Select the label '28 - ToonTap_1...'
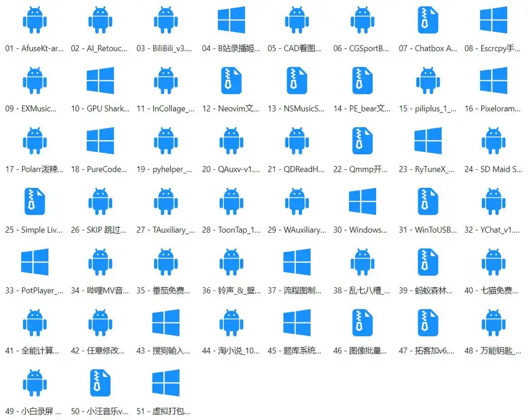528x420 pixels. (x=232, y=230)
